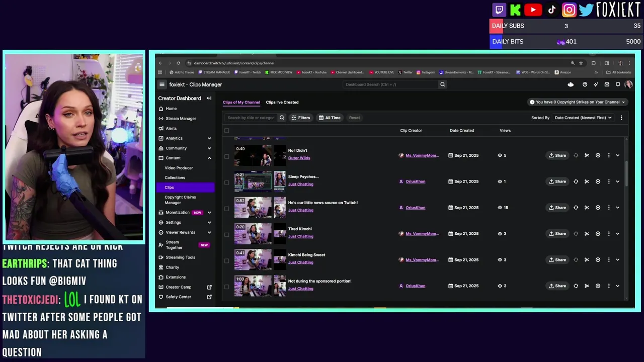Click the crosshair icon on Sleep Psychos row

576,182
